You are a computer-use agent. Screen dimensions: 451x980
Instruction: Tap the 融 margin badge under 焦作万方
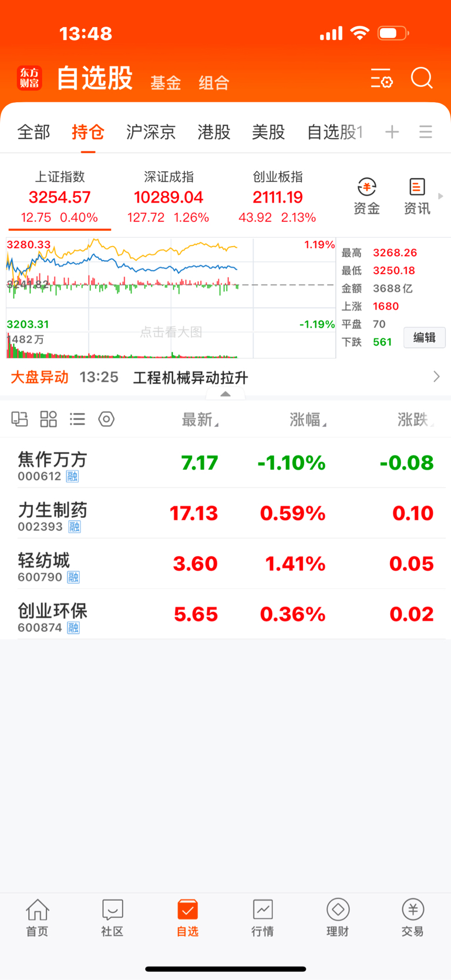click(x=72, y=476)
